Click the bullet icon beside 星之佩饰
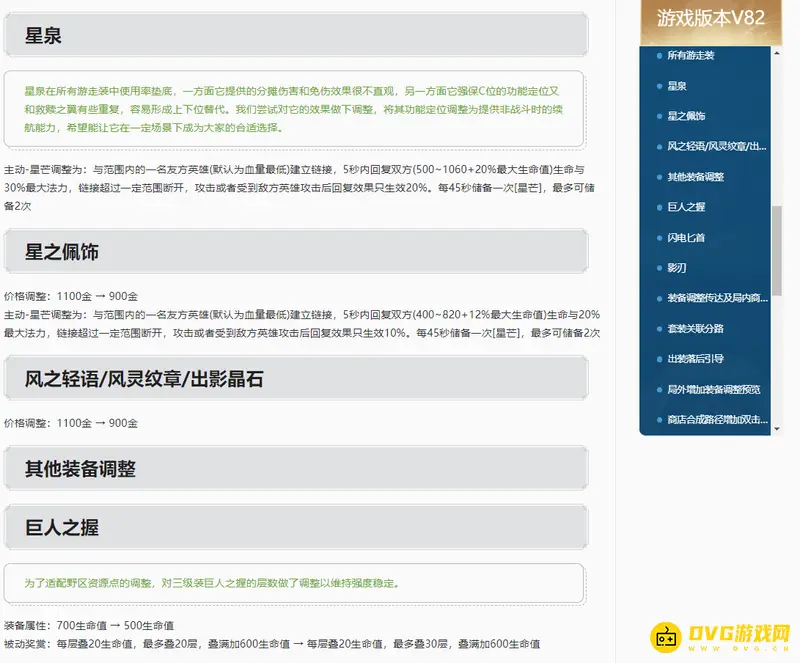The height and width of the screenshot is (663, 800). tap(657, 116)
